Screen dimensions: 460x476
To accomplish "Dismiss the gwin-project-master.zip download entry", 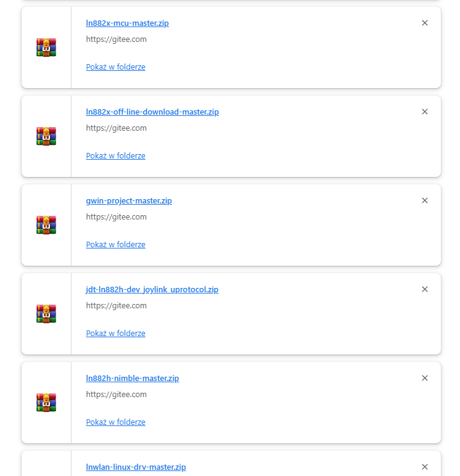I will coord(425,200).
